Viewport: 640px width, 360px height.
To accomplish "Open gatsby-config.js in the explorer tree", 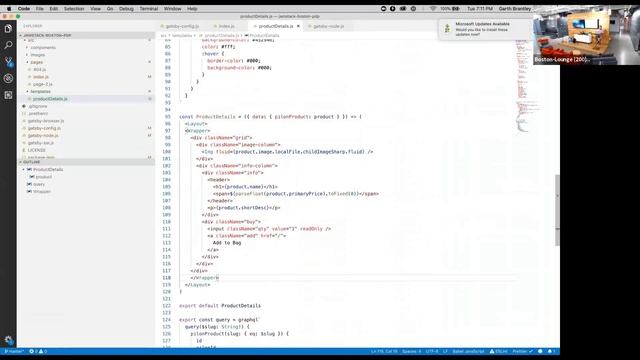I will point(44,129).
